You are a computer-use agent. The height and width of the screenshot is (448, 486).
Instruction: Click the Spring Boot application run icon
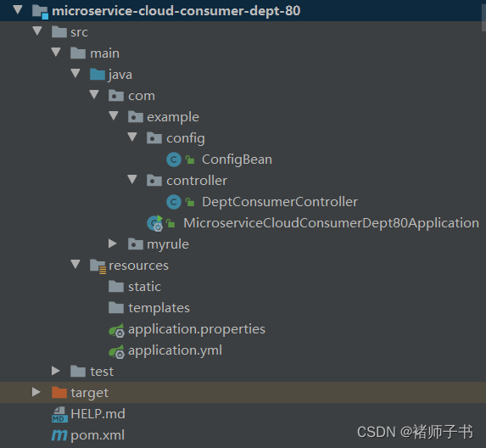154,223
